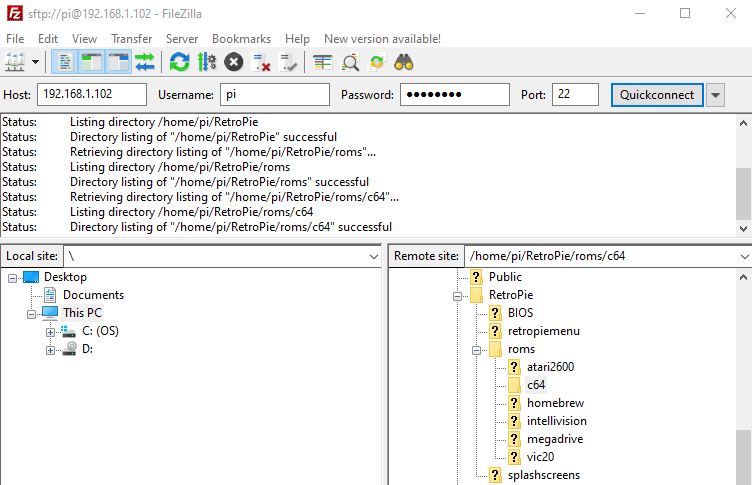The image size is (752, 485).
Task: Toggle synchronized browsing
Action: pyautogui.click(x=377, y=62)
